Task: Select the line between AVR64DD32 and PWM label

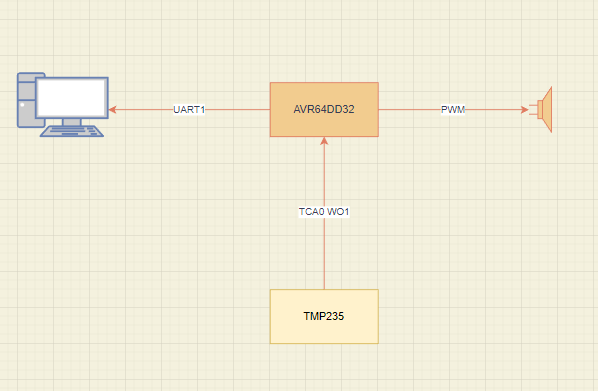Action: point(410,110)
